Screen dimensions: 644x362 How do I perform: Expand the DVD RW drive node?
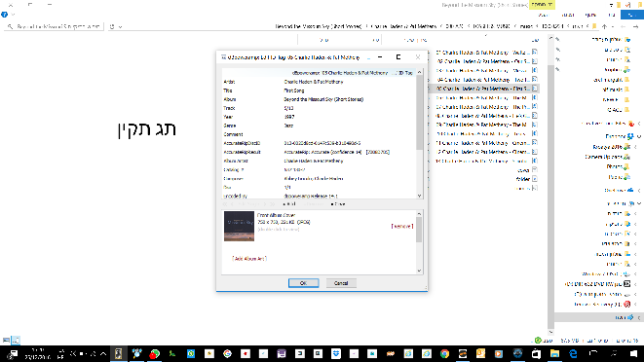point(635,284)
